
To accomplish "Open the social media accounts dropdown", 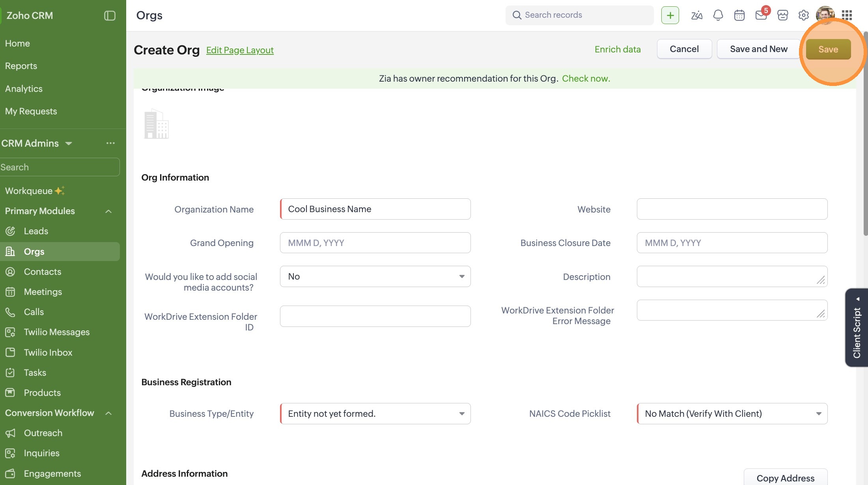I will (375, 276).
